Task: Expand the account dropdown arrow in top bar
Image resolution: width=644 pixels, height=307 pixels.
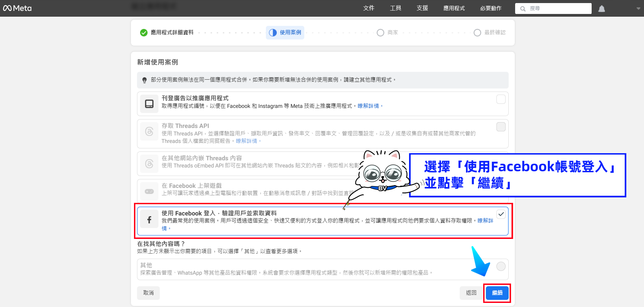Action: click(x=638, y=9)
